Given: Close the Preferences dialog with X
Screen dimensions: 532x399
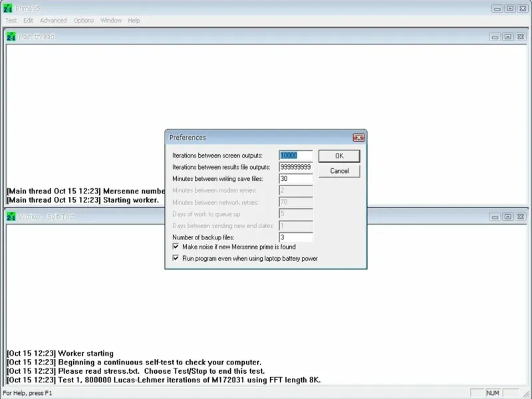Looking at the screenshot, I should pyautogui.click(x=358, y=138).
